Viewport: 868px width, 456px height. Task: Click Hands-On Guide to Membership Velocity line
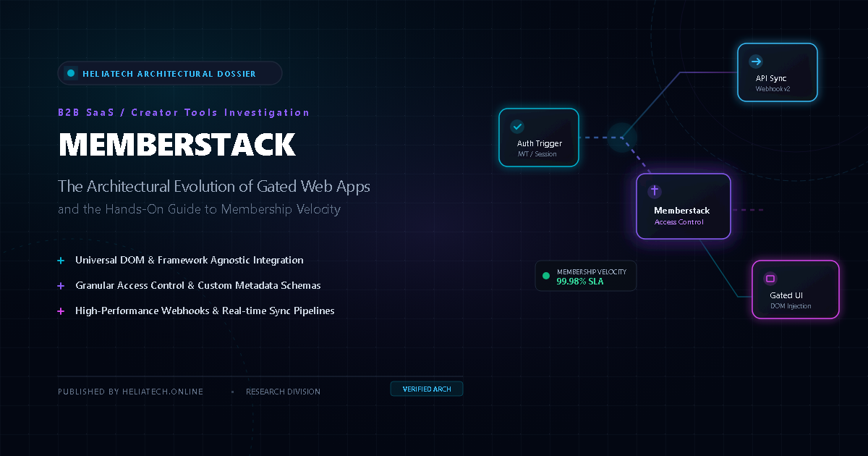199,210
